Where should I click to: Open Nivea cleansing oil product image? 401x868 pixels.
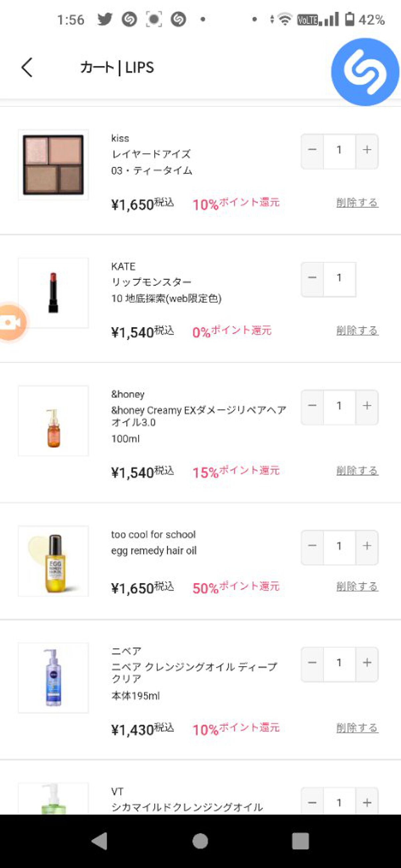[53, 678]
